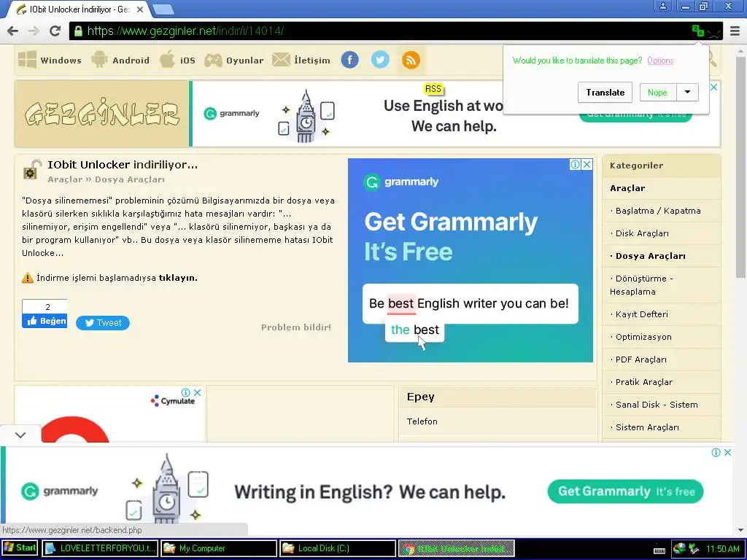Open Dosya Araçları breadcrumb link

[130, 179]
